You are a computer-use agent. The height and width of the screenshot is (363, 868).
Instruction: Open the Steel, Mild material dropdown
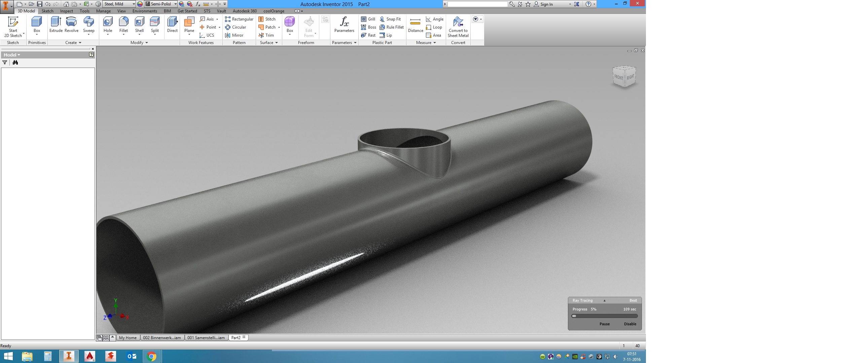coord(134,4)
